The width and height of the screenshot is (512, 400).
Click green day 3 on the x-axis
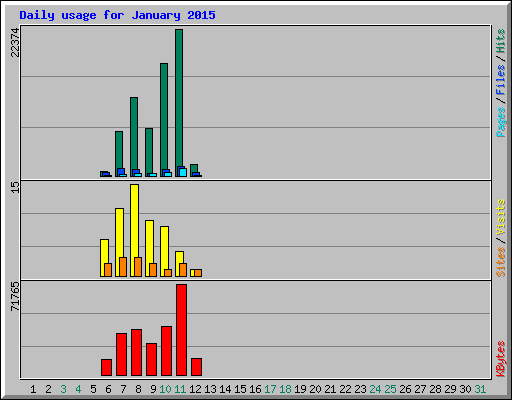63,389
